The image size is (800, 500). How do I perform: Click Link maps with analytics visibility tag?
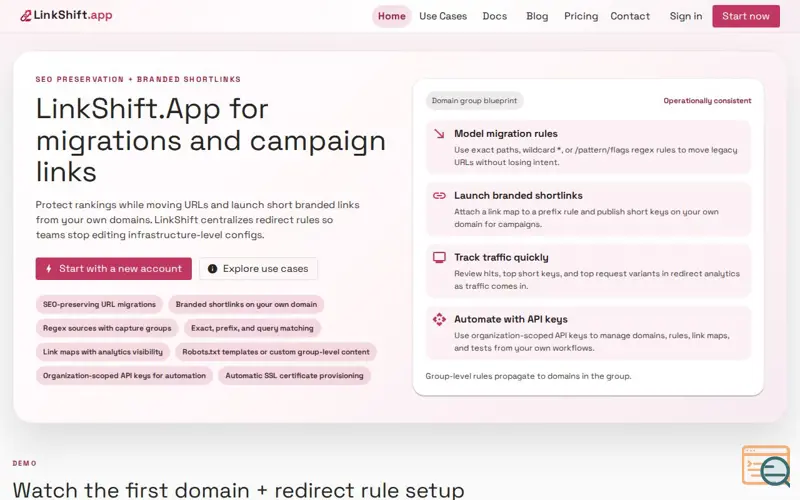tap(103, 352)
